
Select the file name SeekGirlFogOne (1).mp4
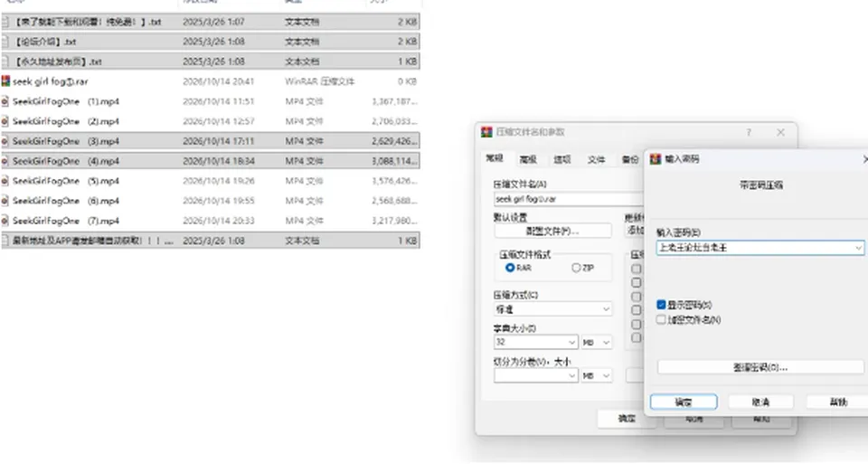click(x=66, y=101)
